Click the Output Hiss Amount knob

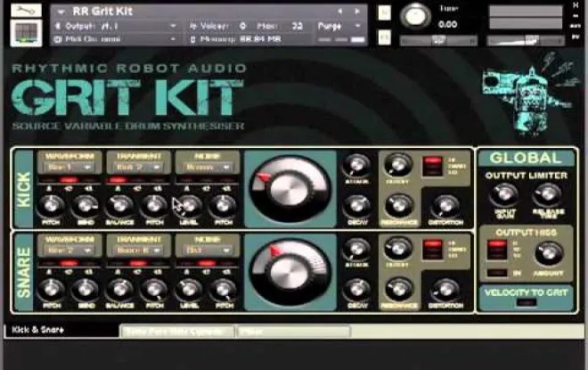pos(549,254)
